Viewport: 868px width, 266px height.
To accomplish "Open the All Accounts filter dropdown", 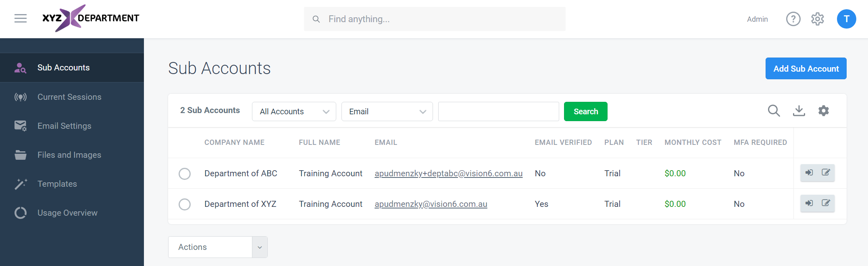I will coord(294,111).
